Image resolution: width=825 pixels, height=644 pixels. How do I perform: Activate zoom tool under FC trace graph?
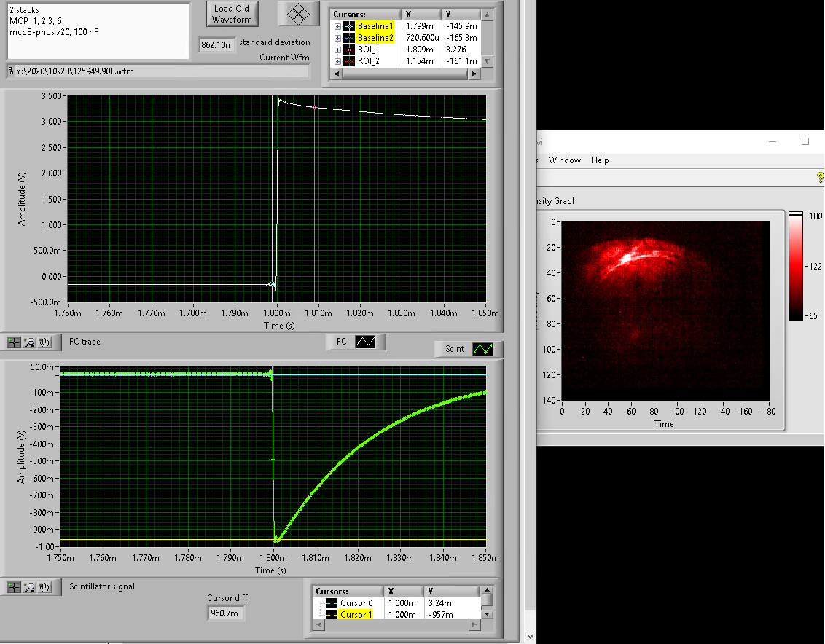click(x=29, y=342)
